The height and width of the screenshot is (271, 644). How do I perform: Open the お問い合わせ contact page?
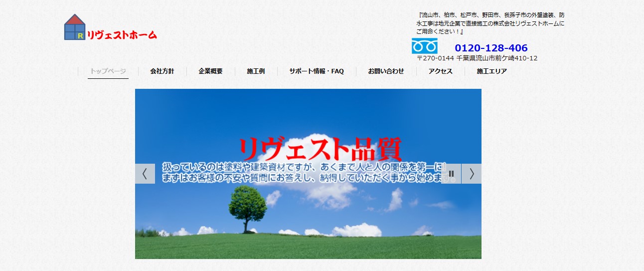pos(386,71)
